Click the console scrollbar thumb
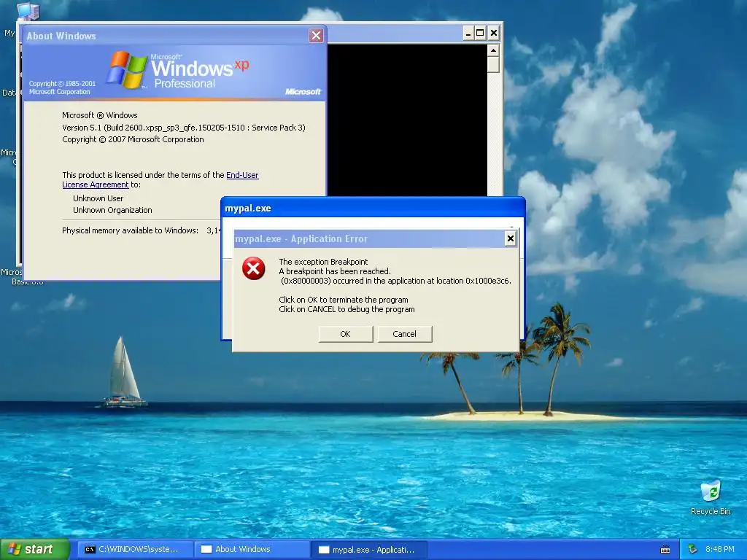The height and width of the screenshot is (560, 747). point(494,64)
